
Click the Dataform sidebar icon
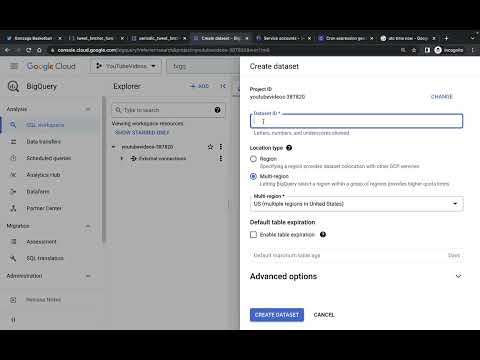(13, 192)
